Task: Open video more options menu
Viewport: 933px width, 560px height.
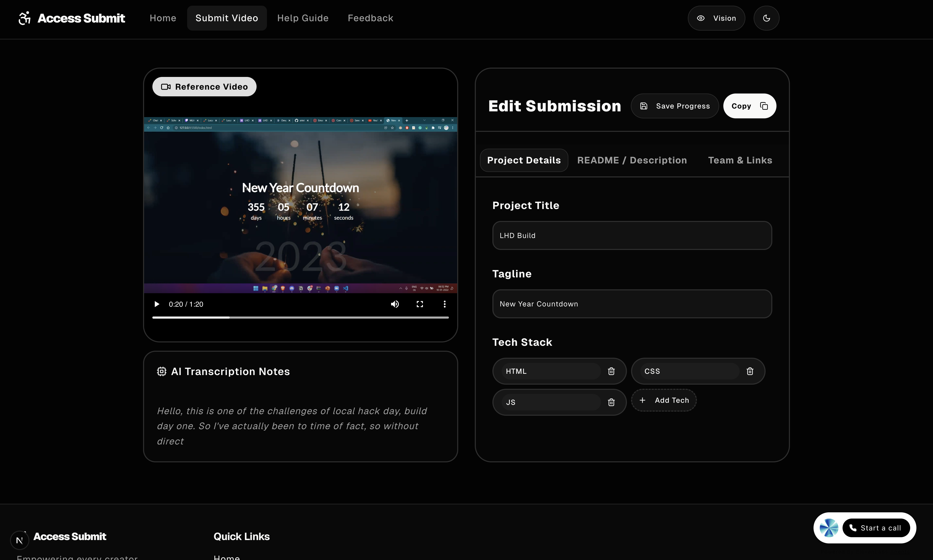Action: [444, 304]
